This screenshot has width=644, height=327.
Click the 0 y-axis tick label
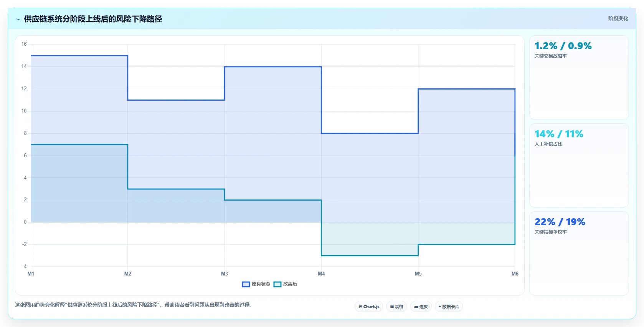[25, 222]
